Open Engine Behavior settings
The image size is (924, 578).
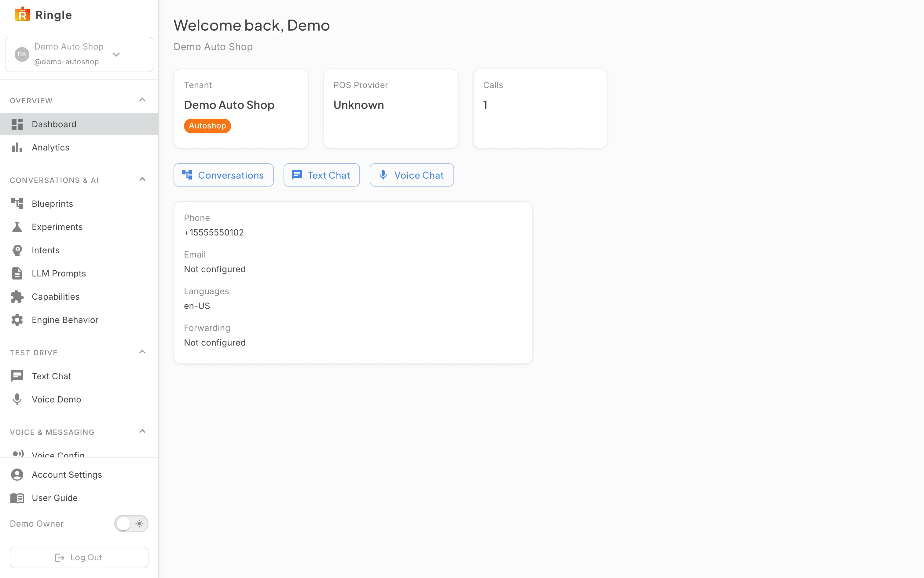(x=79, y=320)
